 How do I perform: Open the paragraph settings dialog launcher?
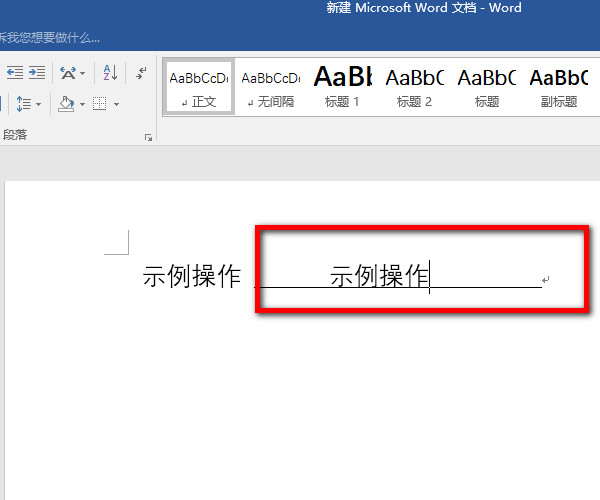tap(148, 137)
